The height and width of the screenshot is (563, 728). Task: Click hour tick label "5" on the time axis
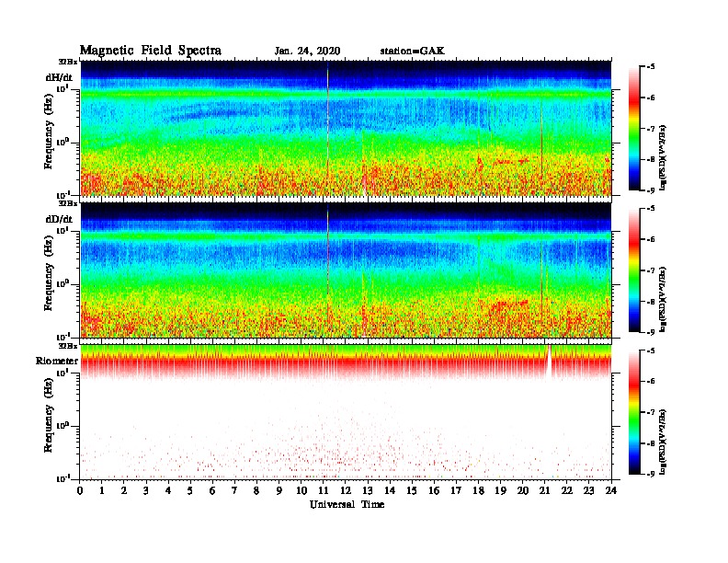[x=190, y=490]
